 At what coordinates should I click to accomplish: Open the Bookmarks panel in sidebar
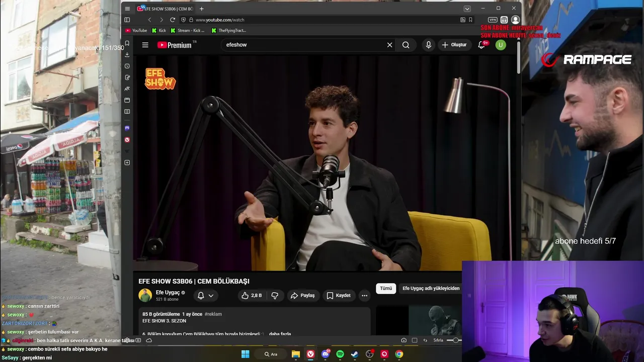[127, 44]
